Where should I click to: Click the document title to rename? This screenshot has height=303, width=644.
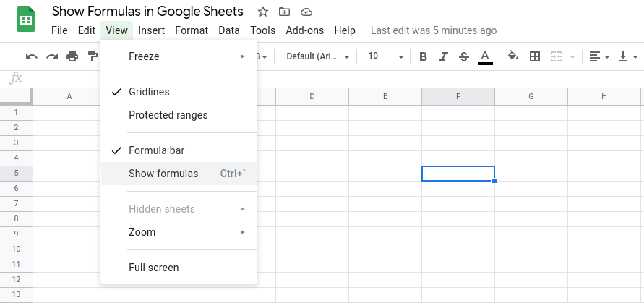coord(147,12)
